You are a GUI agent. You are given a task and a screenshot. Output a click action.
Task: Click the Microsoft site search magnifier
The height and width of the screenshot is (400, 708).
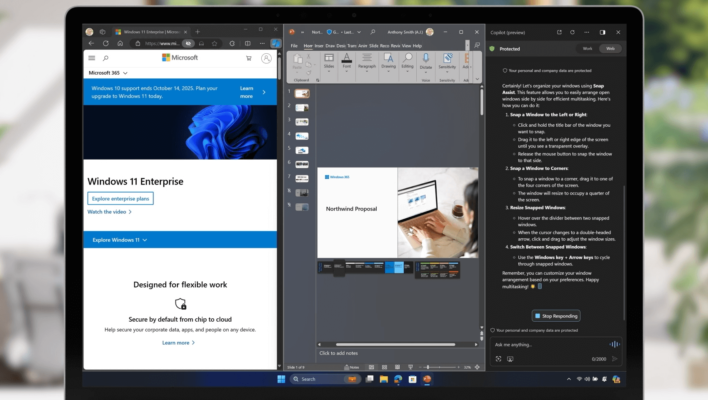coord(106,58)
